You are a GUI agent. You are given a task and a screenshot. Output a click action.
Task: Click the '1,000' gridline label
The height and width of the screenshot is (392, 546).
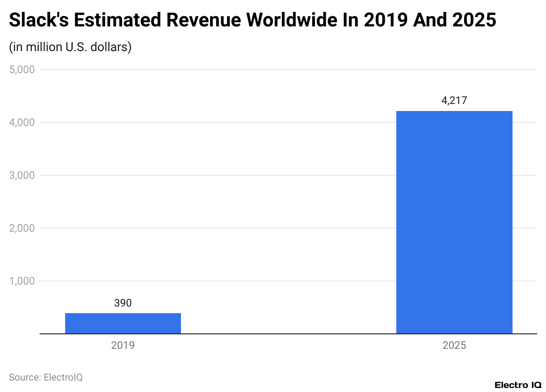click(21, 281)
